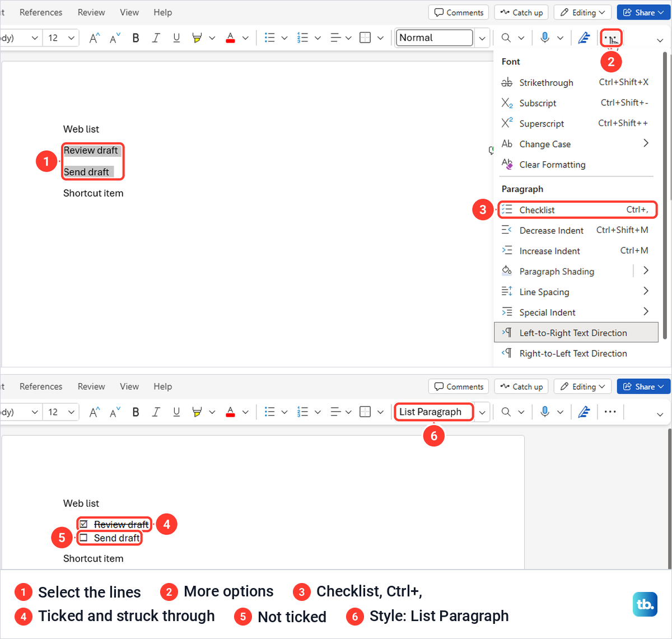The image size is (672, 639).
Task: Untick the Review draft checkbox
Action: click(83, 524)
